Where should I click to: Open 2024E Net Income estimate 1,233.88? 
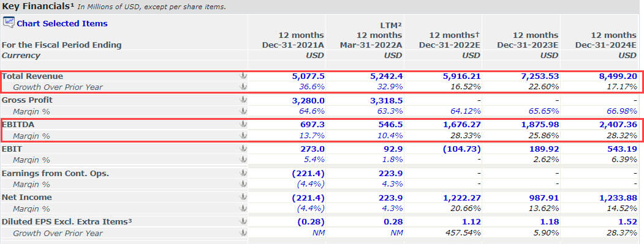(618, 198)
